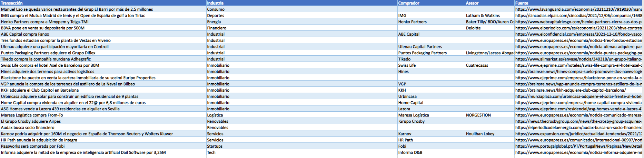Viewport: 644px width, 158px height.
Task: Click cell 'Audax busca socio financiero'
Action: 103,128
